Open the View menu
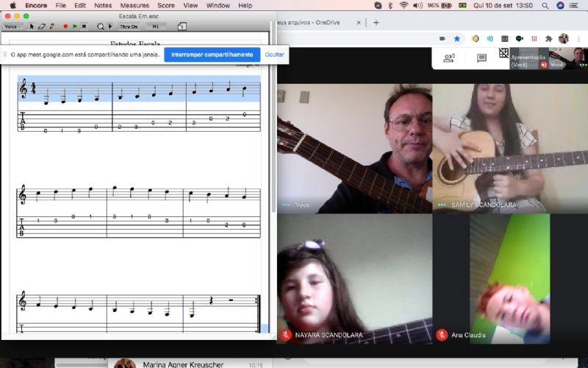This screenshot has height=368, width=588. click(x=190, y=6)
